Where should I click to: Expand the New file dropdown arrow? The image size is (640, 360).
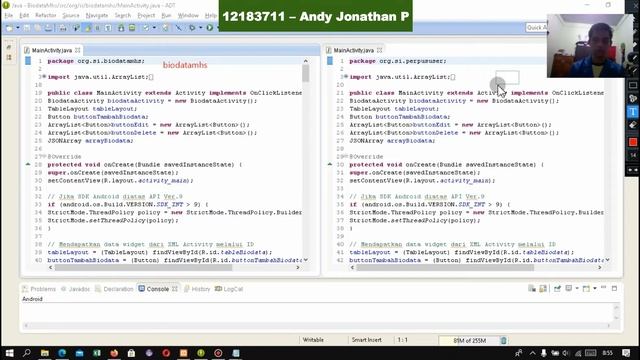pyautogui.click(x=18, y=28)
